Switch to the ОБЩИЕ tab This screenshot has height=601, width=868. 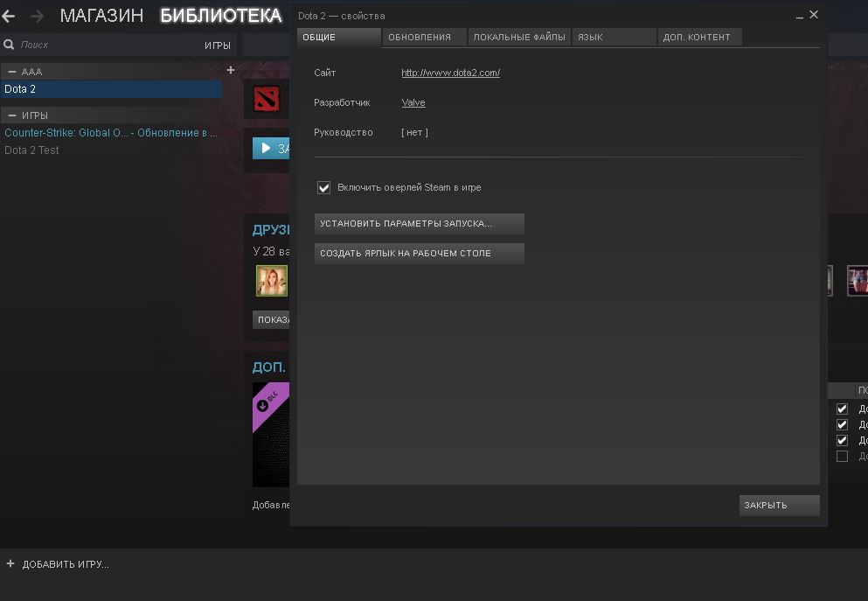(x=339, y=37)
